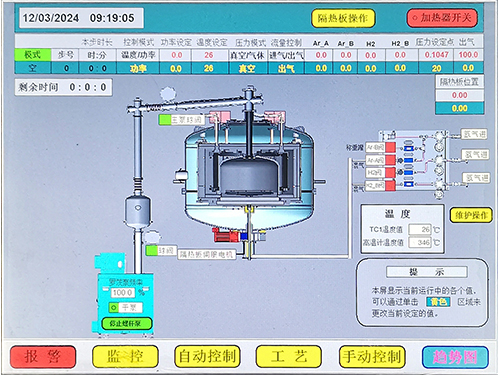Change the cyan 空 mode value
500x375 pixels.
click(32, 68)
